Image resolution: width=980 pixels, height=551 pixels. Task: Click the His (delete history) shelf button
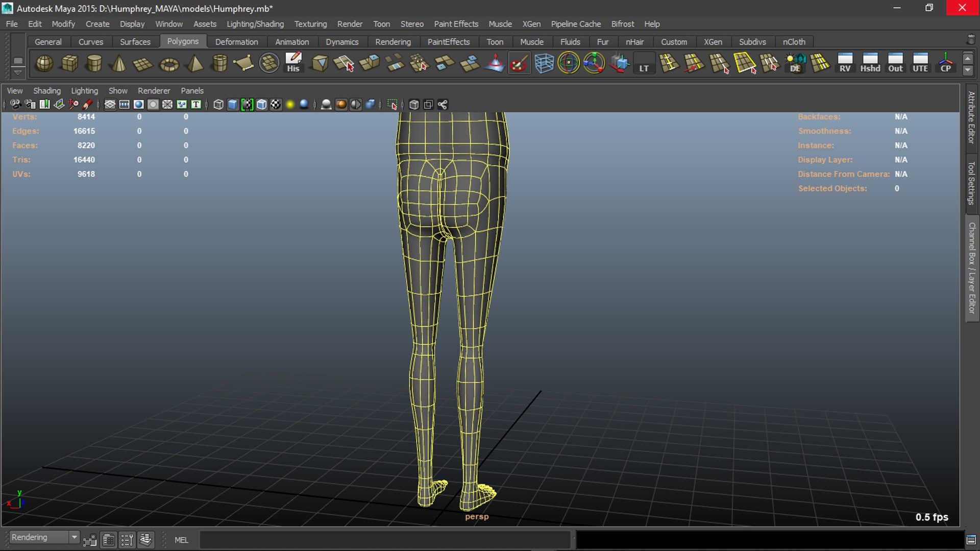293,63
